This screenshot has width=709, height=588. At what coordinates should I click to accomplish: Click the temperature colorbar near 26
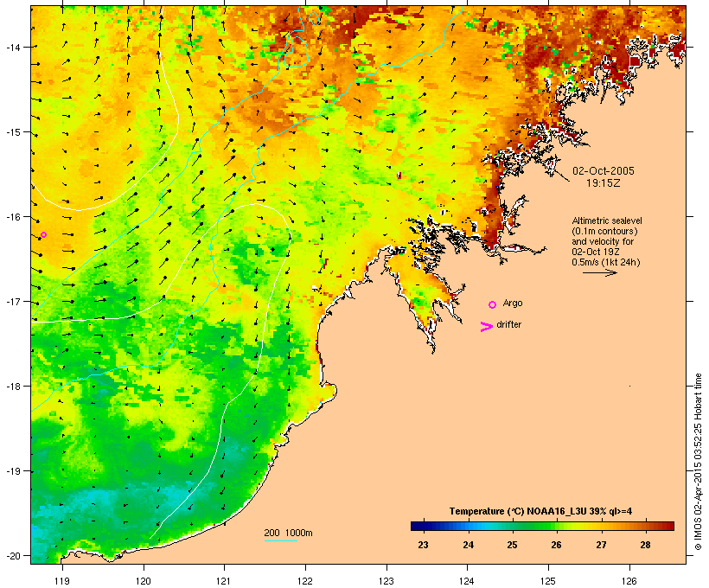[556, 526]
